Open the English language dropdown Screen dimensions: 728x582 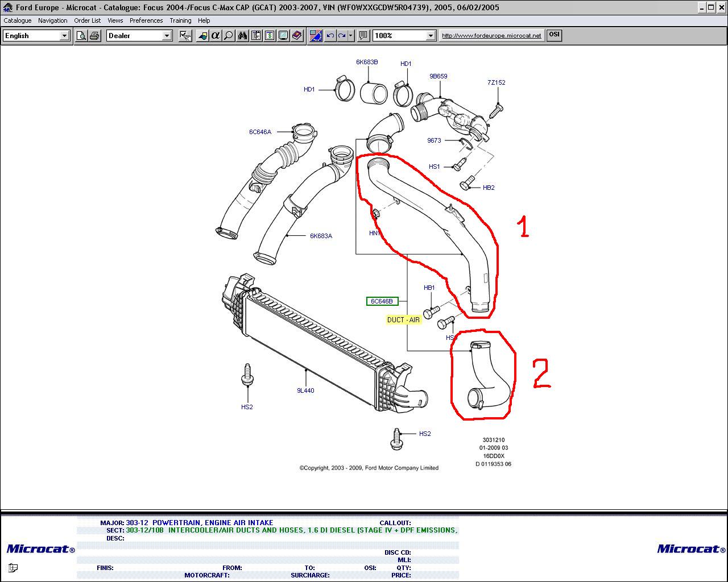click(64, 36)
